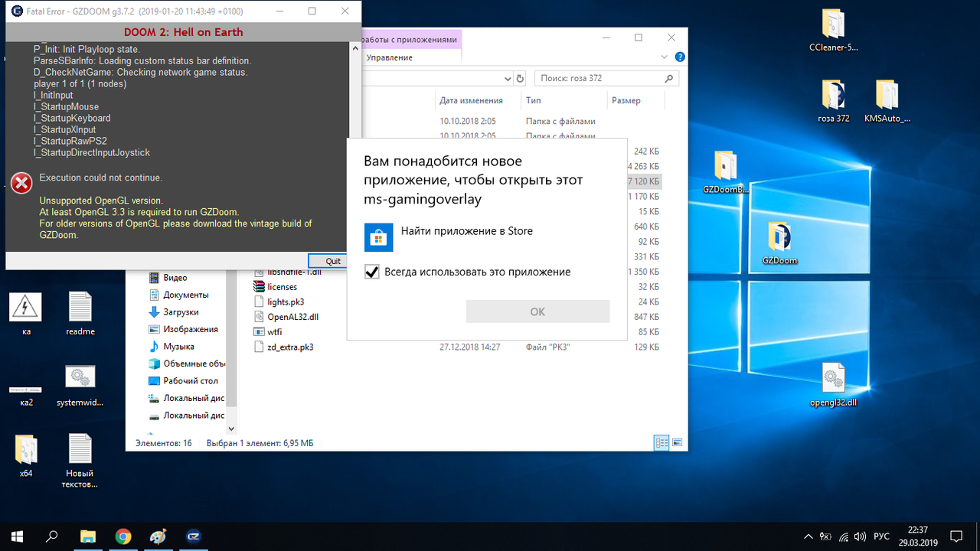Open File Explorer from the taskbar
Screen dimensions: 980x551
click(x=88, y=536)
